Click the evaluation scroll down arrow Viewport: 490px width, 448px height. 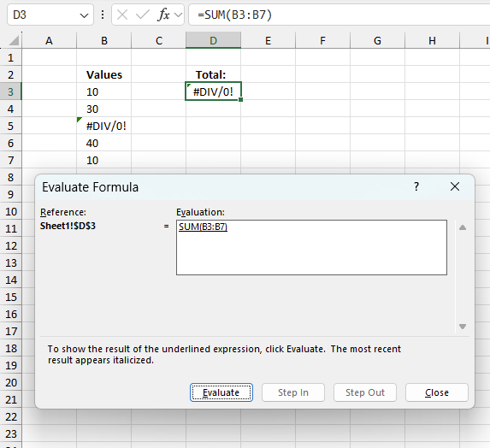tap(463, 327)
